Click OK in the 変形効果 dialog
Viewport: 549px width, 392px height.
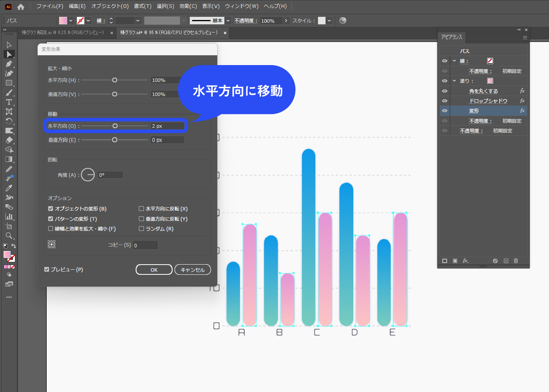click(x=154, y=270)
